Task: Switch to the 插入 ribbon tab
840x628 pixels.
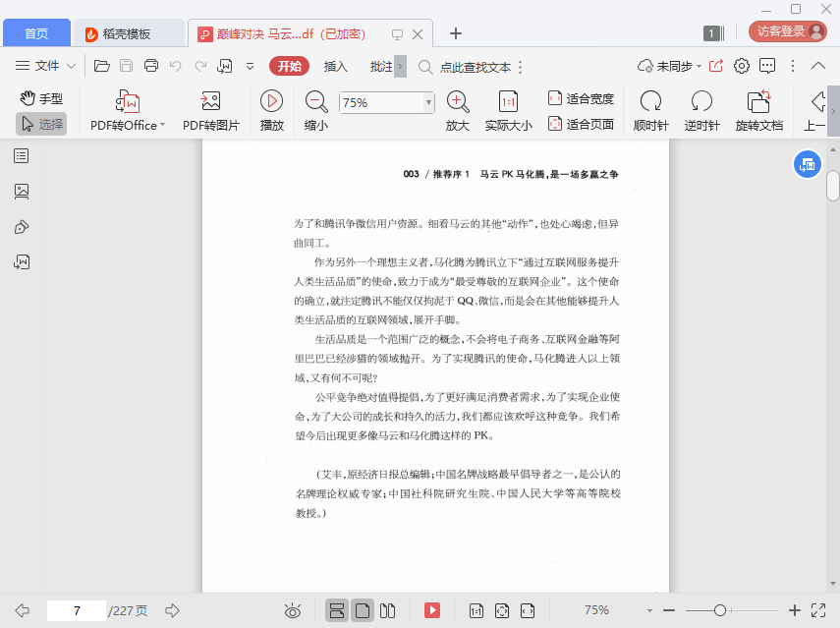Action: pos(336,67)
